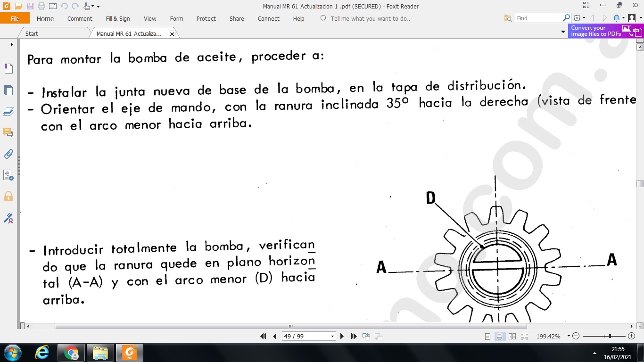Click the email envelope icon in quick access toolbar
The width and height of the screenshot is (644, 362).
coord(52,6)
